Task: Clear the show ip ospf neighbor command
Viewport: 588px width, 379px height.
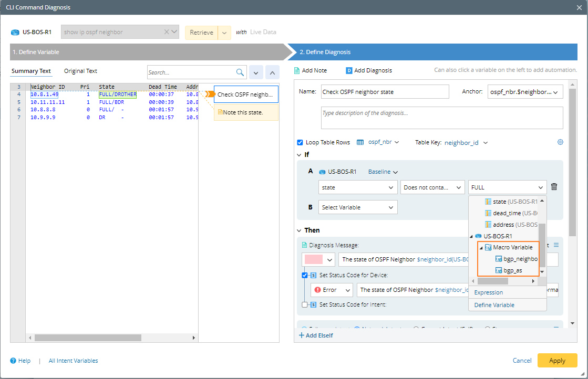Action: pos(167,32)
